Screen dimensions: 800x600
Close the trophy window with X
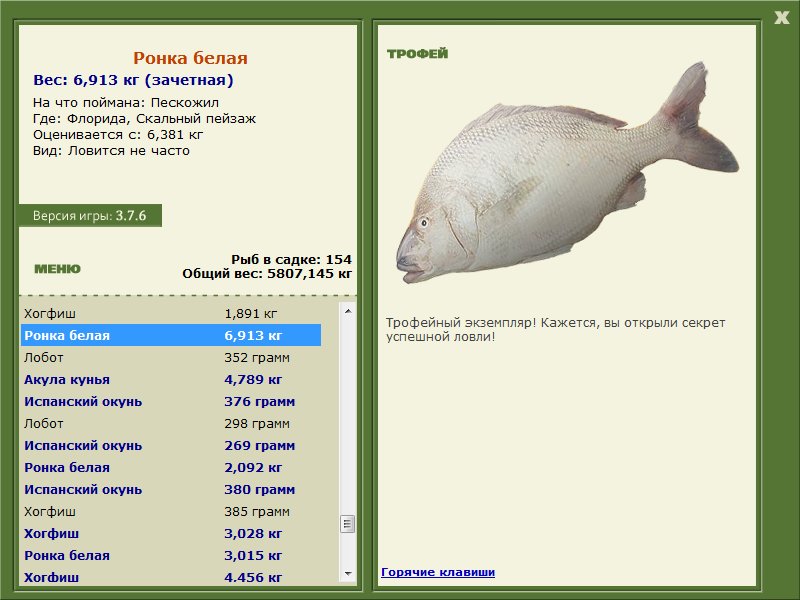[781, 18]
